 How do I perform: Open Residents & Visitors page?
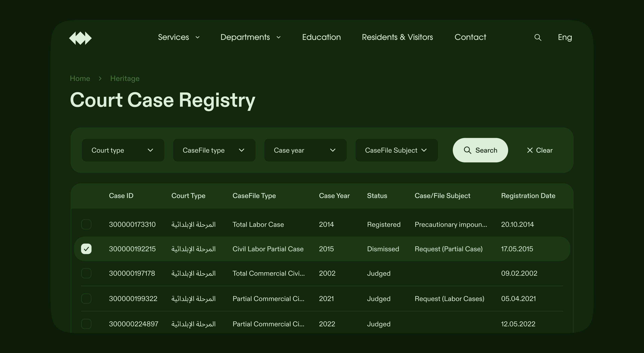pyautogui.click(x=397, y=37)
